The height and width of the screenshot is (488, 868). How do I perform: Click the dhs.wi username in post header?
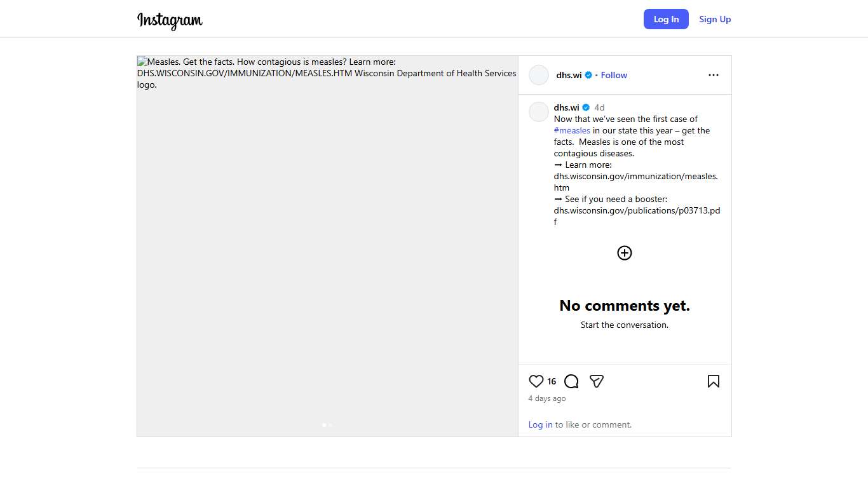tap(569, 75)
